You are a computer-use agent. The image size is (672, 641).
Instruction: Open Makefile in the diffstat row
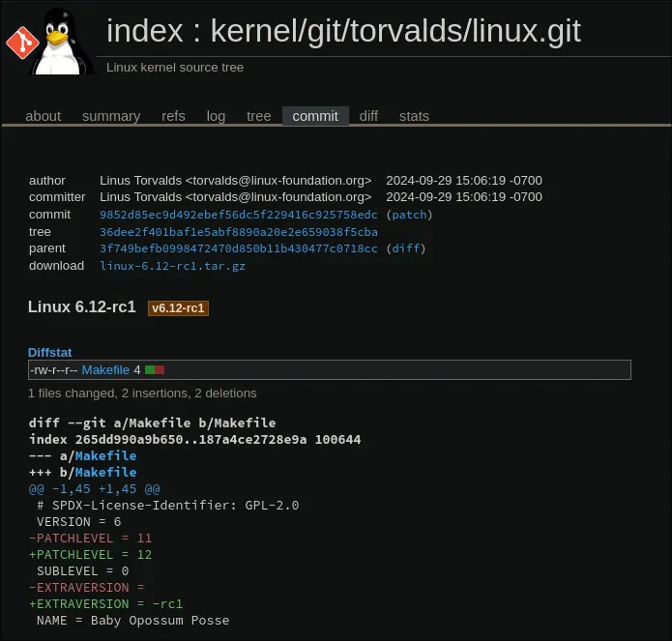click(105, 369)
